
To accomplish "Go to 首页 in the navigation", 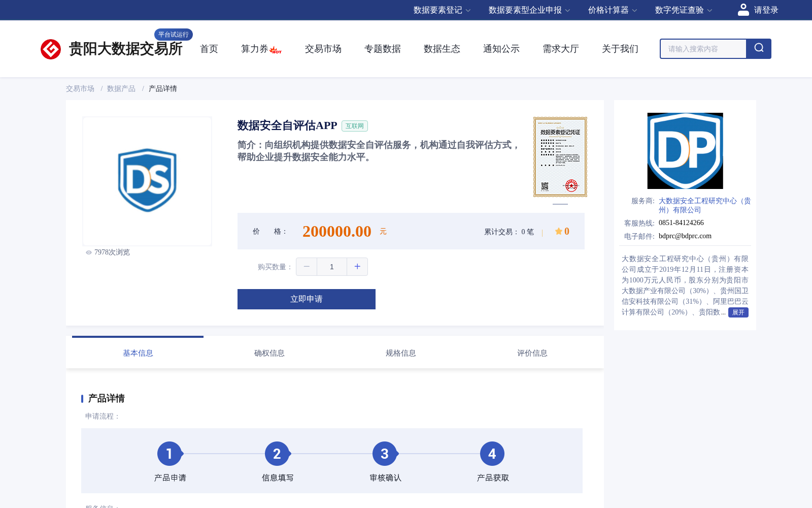I will pyautogui.click(x=209, y=49).
